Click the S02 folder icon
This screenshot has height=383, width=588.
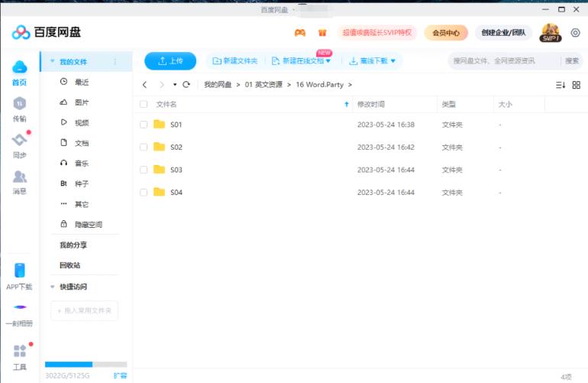click(160, 147)
